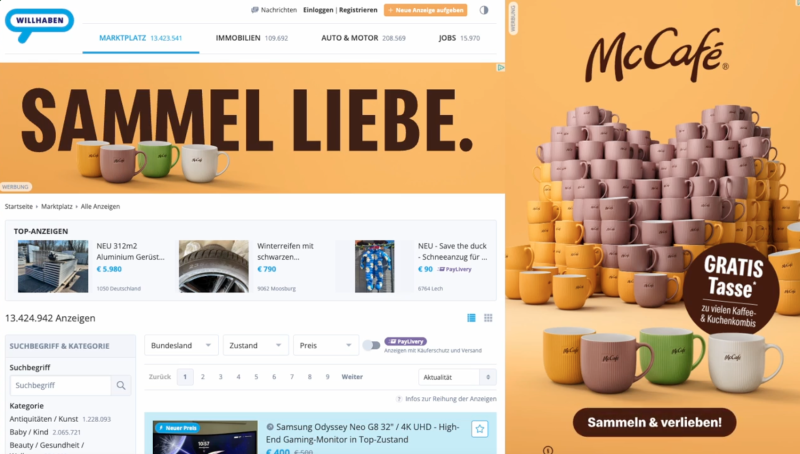Viewport: 800px width, 454px height.
Task: Open the Winterreifen listing thumbnail
Action: [x=214, y=266]
